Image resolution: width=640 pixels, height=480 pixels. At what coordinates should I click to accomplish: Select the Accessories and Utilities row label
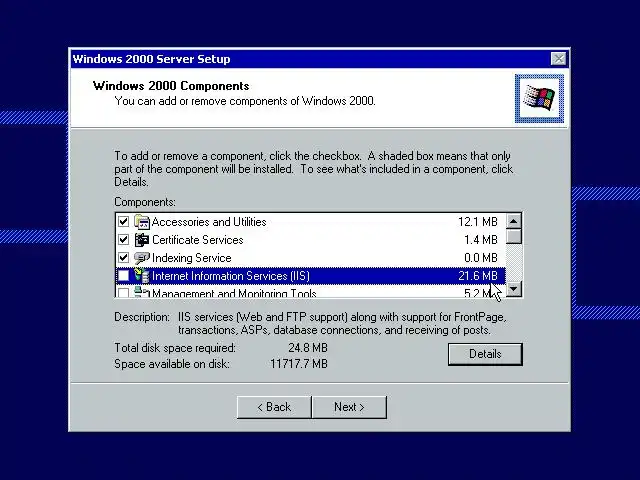click(x=209, y=222)
